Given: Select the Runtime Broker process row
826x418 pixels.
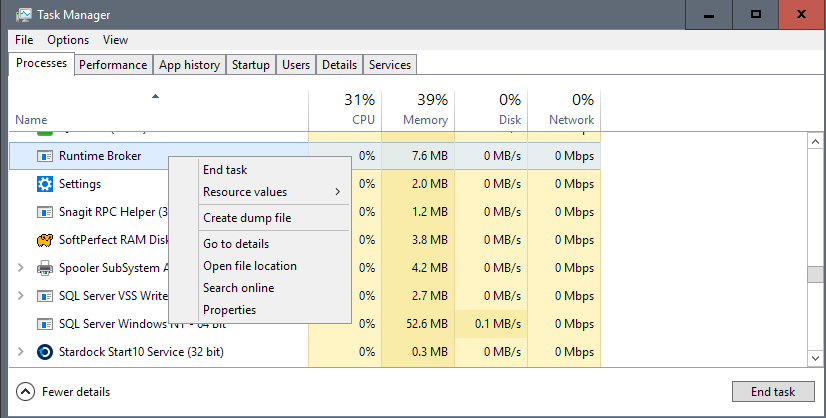Looking at the screenshot, I should (x=304, y=156).
